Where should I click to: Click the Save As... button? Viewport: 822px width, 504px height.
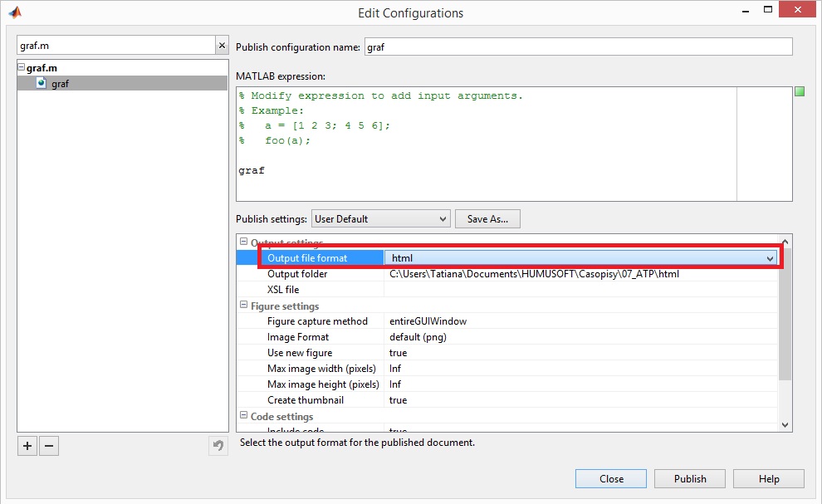click(x=487, y=218)
